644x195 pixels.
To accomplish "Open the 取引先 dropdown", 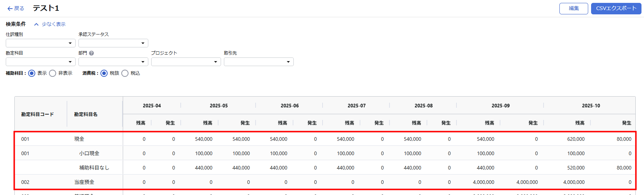I will (258, 62).
